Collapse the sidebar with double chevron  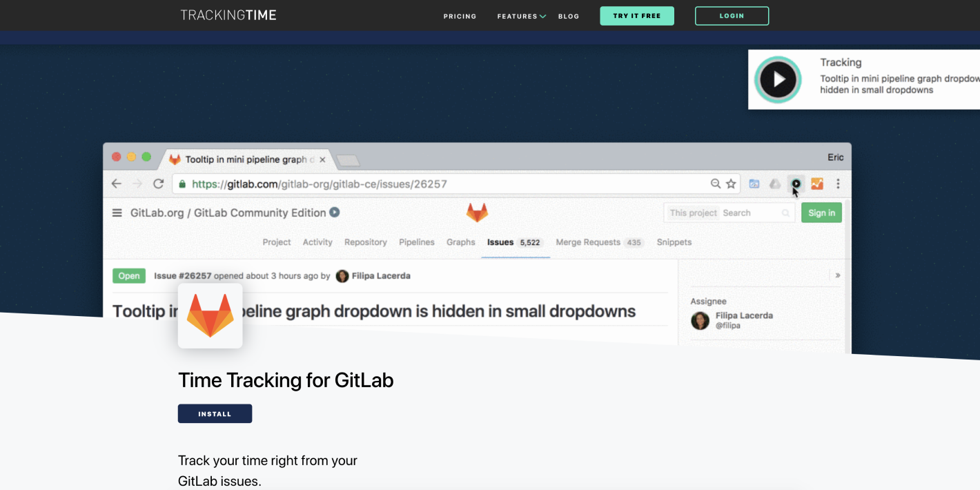pos(838,275)
